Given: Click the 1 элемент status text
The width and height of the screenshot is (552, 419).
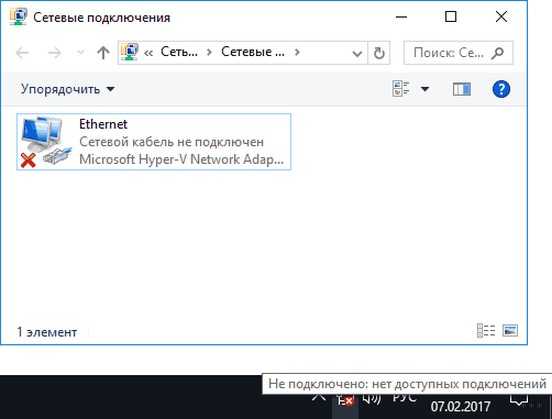Looking at the screenshot, I should (47, 332).
